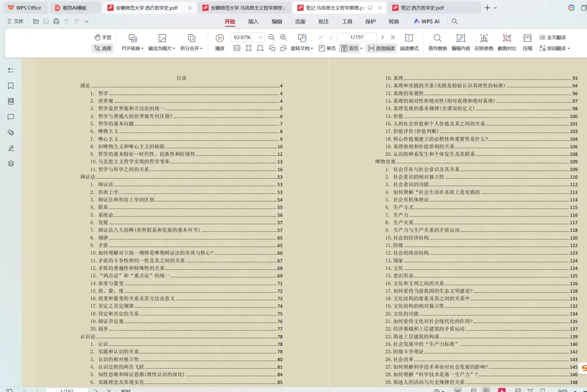The width and height of the screenshot is (587, 392).
Task: Click the zoom out magnifier icon
Action: click(x=272, y=37)
